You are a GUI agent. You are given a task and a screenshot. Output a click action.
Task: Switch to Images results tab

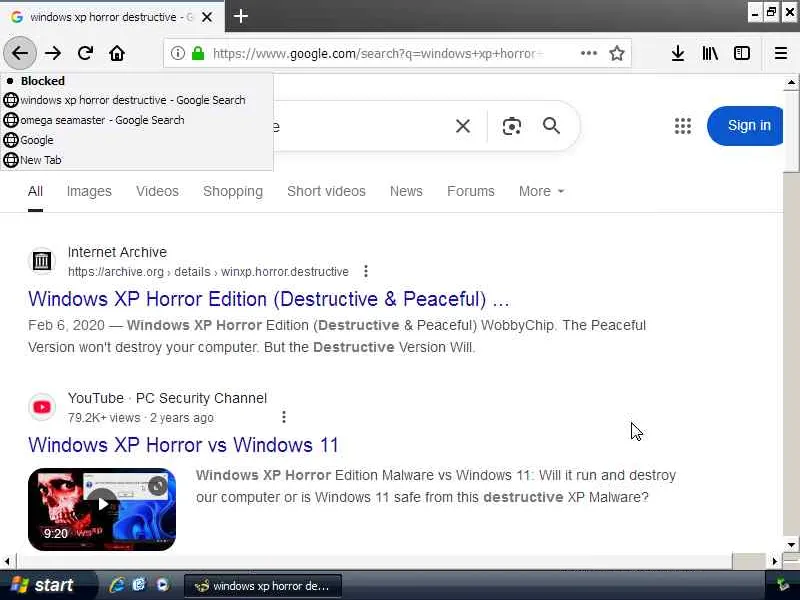coord(89,191)
